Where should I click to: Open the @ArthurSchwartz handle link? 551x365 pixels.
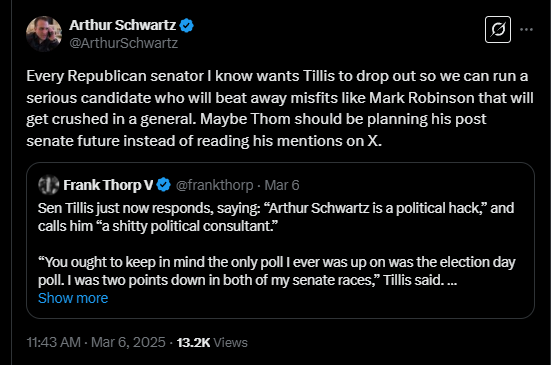tap(123, 43)
